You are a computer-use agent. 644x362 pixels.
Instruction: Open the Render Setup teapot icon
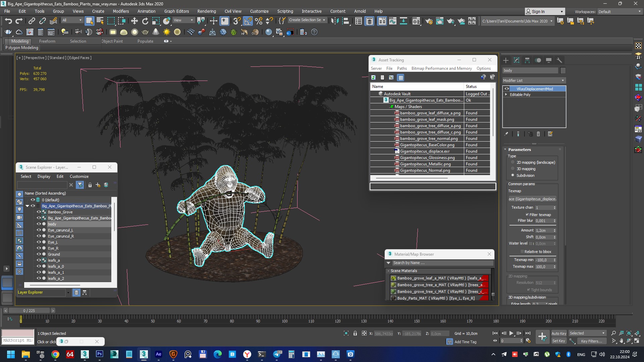[x=429, y=21]
